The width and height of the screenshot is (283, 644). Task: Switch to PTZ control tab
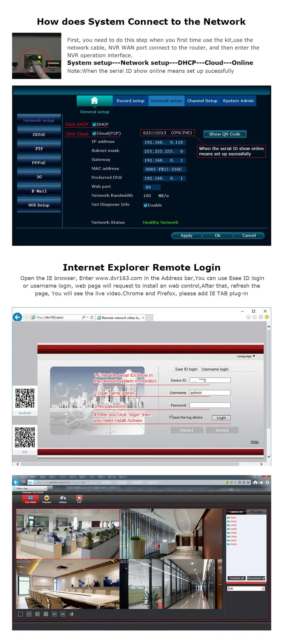tap(256, 512)
